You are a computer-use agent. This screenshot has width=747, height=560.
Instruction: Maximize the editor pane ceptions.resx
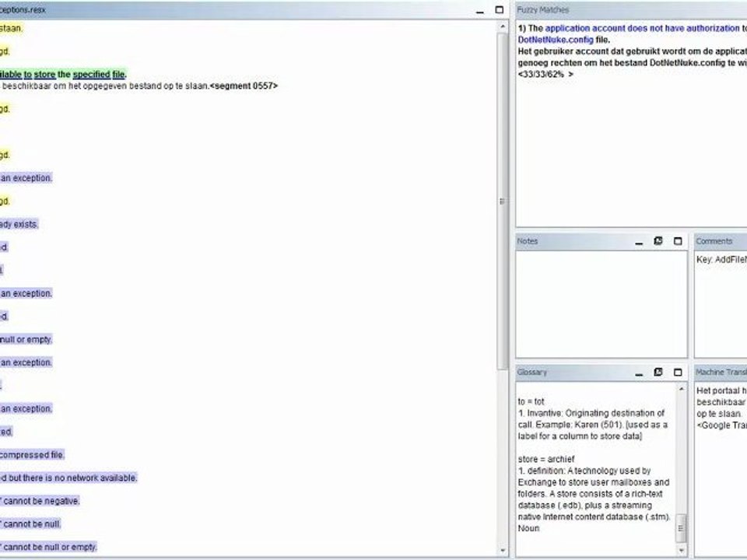click(500, 9)
